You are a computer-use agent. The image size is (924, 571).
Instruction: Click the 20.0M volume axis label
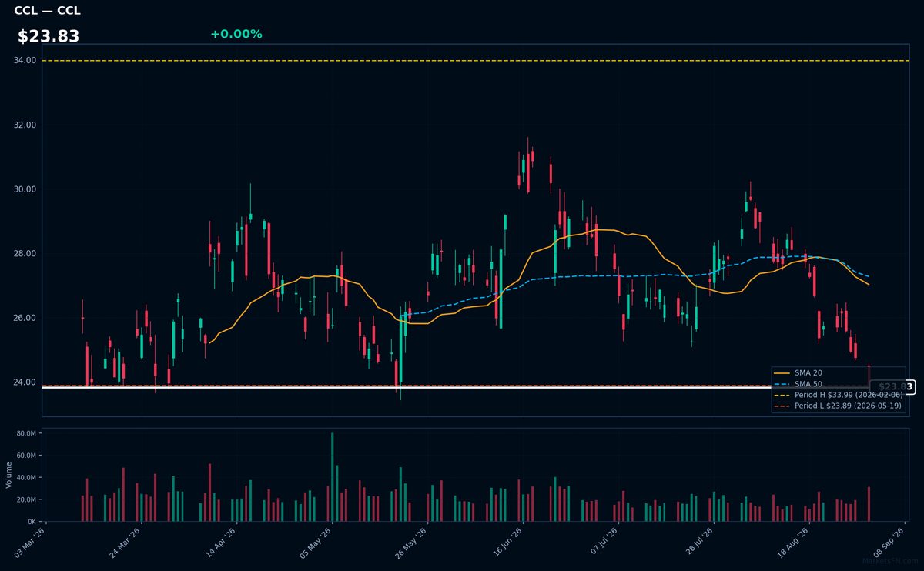27,499
